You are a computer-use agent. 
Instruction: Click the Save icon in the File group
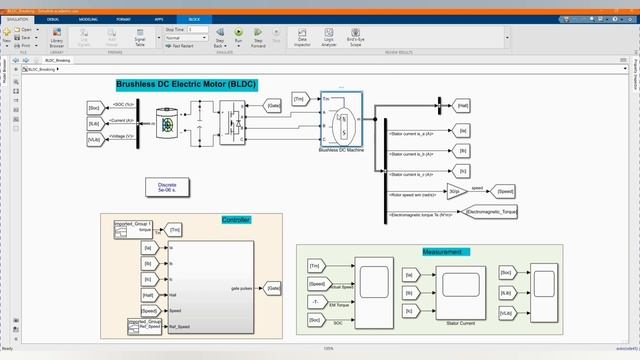[x=17, y=38]
